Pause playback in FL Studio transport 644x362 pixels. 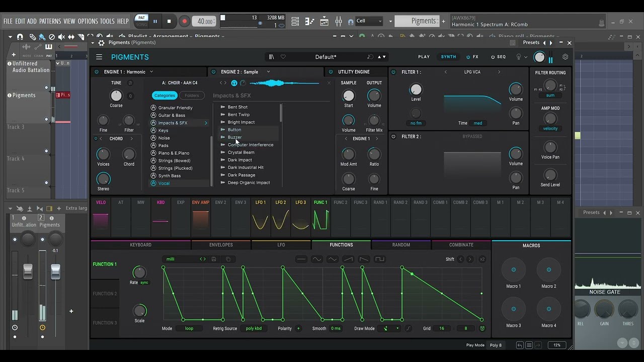click(x=155, y=21)
